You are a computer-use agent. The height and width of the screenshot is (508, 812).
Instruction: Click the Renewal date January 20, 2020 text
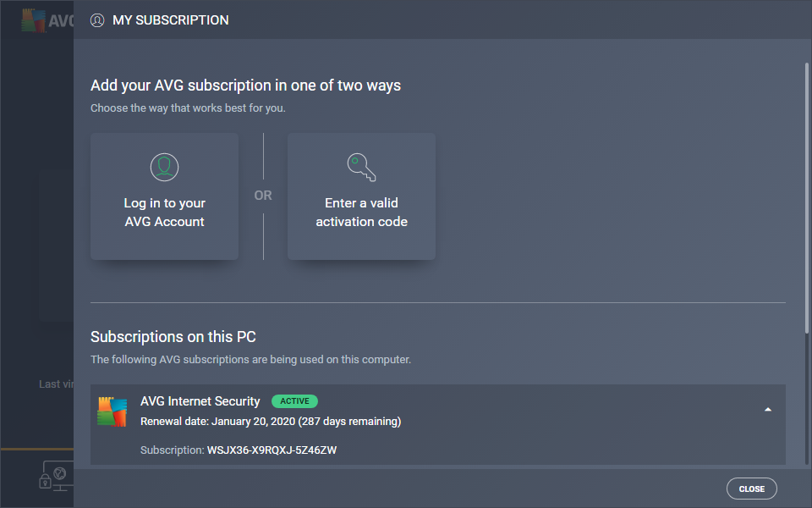tap(271, 422)
